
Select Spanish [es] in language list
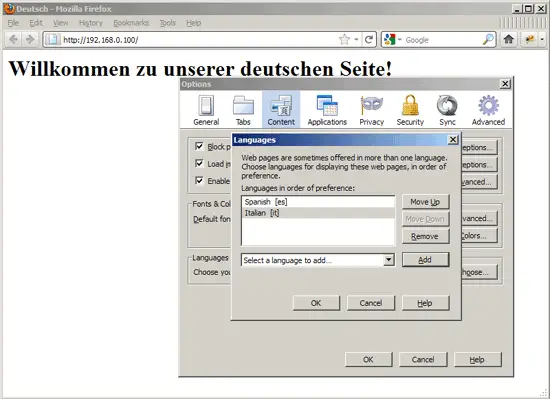[318, 202]
